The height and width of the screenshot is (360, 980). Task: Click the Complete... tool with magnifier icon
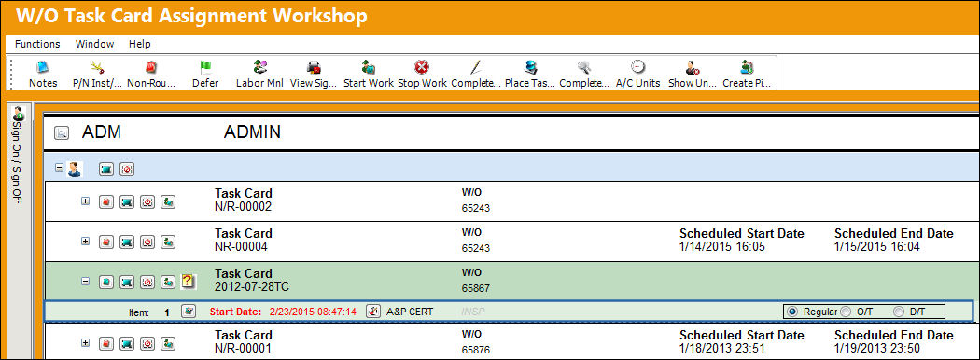(x=584, y=74)
